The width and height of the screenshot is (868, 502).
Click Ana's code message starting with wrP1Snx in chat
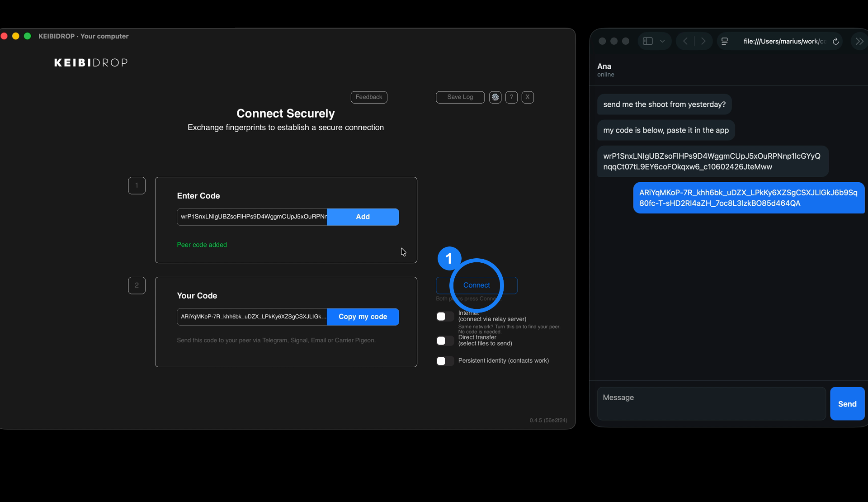pyautogui.click(x=713, y=161)
